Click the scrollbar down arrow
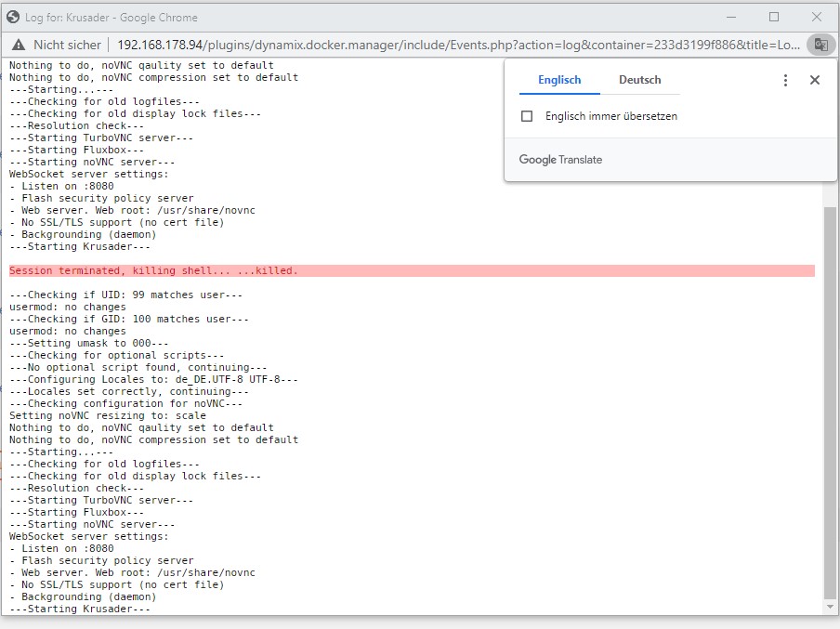The width and height of the screenshot is (840, 629). (x=830, y=607)
